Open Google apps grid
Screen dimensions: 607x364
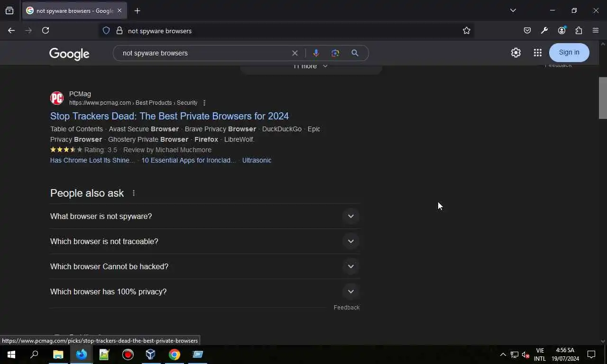537,53
